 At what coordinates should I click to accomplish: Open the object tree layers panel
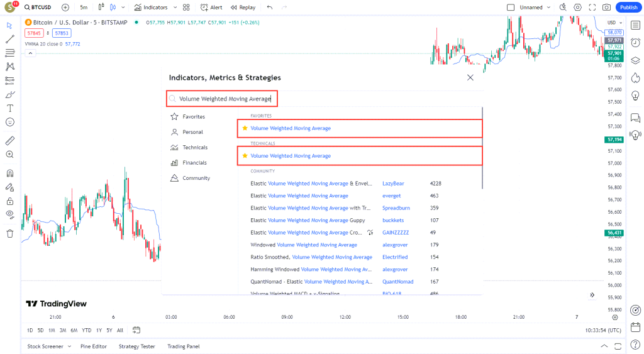(635, 60)
